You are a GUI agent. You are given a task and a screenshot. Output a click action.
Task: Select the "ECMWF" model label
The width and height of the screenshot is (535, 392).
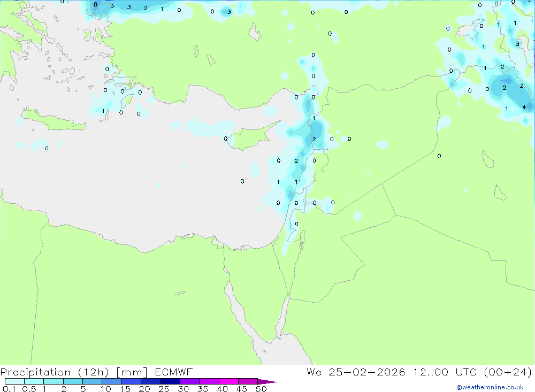point(174,372)
